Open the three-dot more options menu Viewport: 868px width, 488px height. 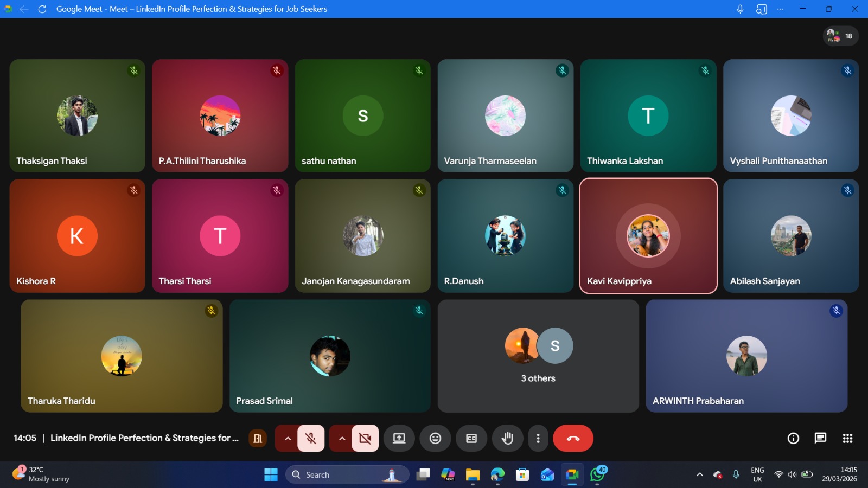click(538, 438)
